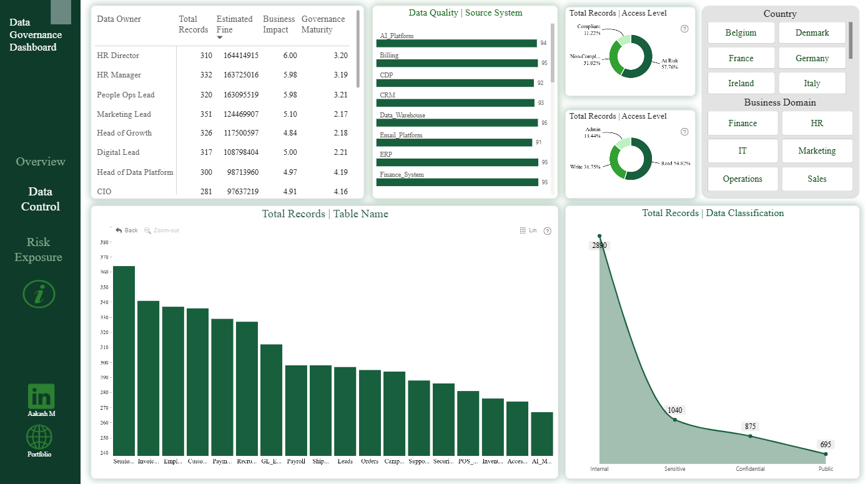The width and height of the screenshot is (868, 484).
Task: Click the Data Quality chart scrollbar
Action: 553,57
